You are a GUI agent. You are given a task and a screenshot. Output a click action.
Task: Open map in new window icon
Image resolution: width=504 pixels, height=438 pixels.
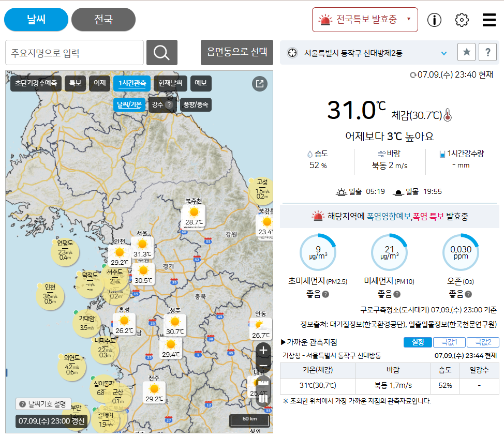260,84
